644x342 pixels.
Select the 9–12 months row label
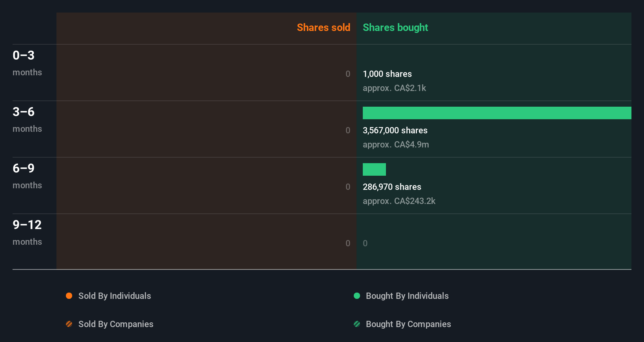(x=27, y=233)
